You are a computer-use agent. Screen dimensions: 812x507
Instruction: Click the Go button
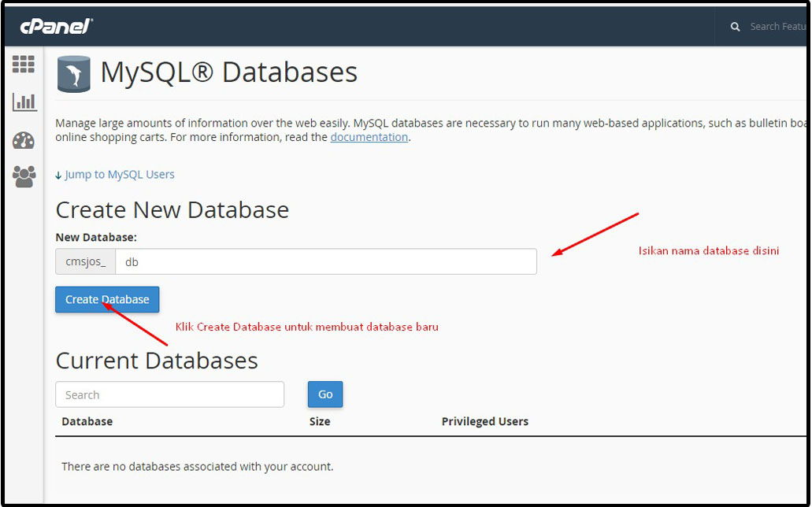325,394
